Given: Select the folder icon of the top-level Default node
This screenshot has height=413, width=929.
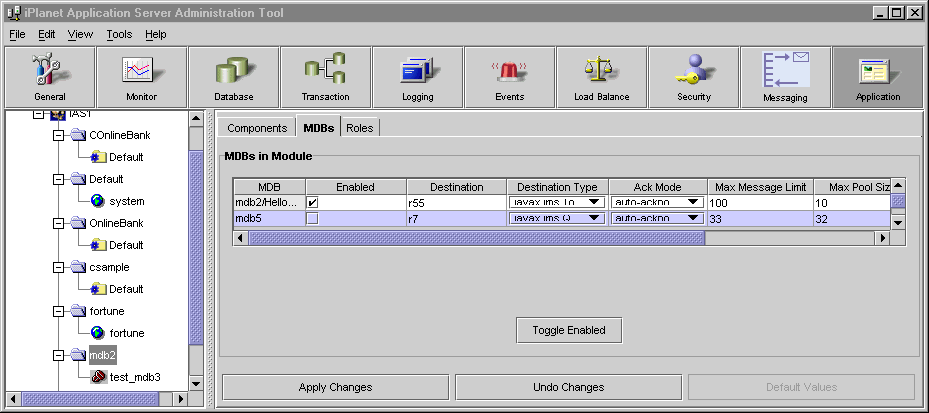Looking at the screenshot, I should (78, 179).
